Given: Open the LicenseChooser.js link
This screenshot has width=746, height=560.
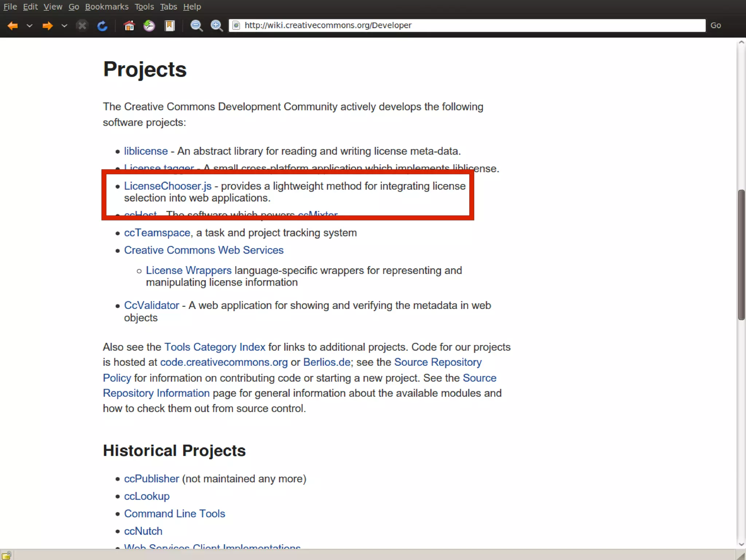Looking at the screenshot, I should pyautogui.click(x=168, y=186).
